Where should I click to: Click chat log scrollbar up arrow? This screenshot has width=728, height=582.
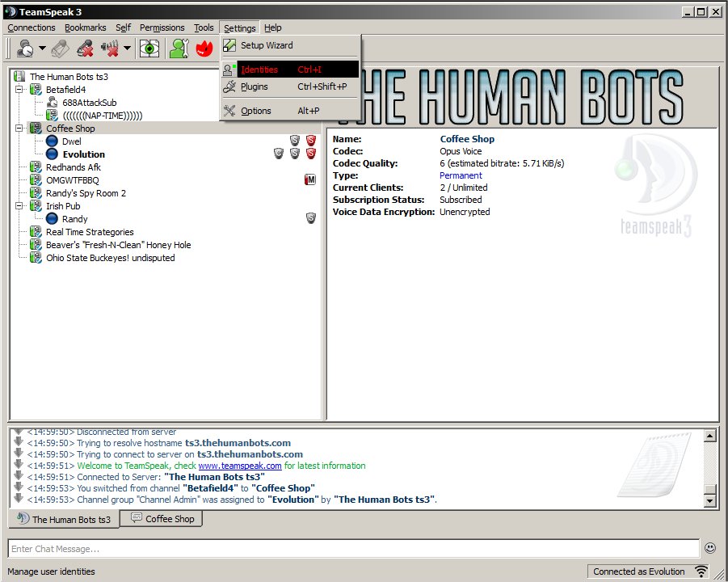(710, 436)
